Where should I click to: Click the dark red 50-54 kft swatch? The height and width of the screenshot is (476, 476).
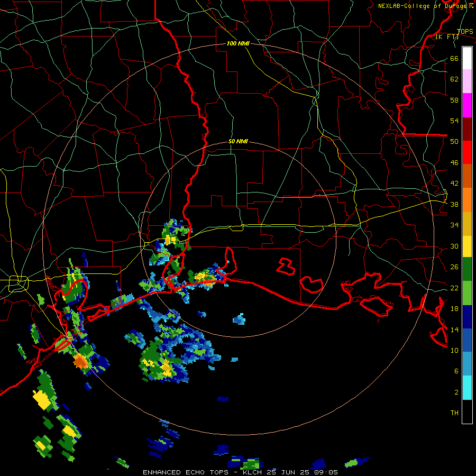point(467,129)
